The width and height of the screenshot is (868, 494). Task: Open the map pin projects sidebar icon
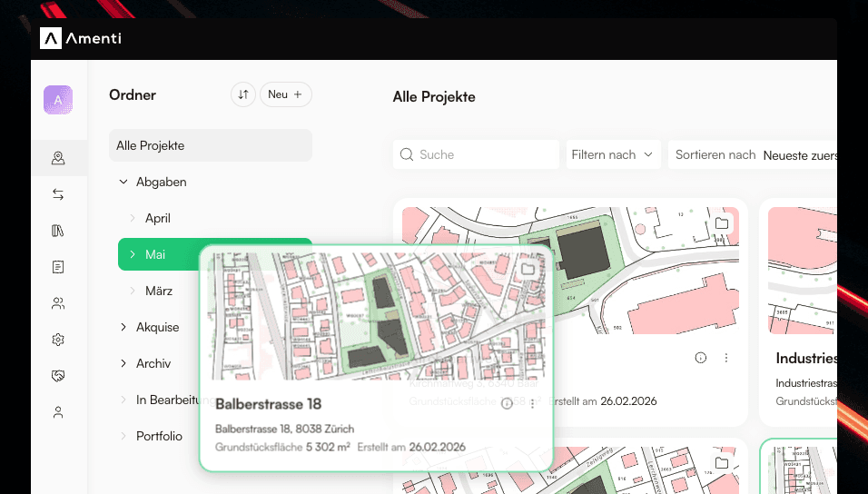[x=58, y=158]
